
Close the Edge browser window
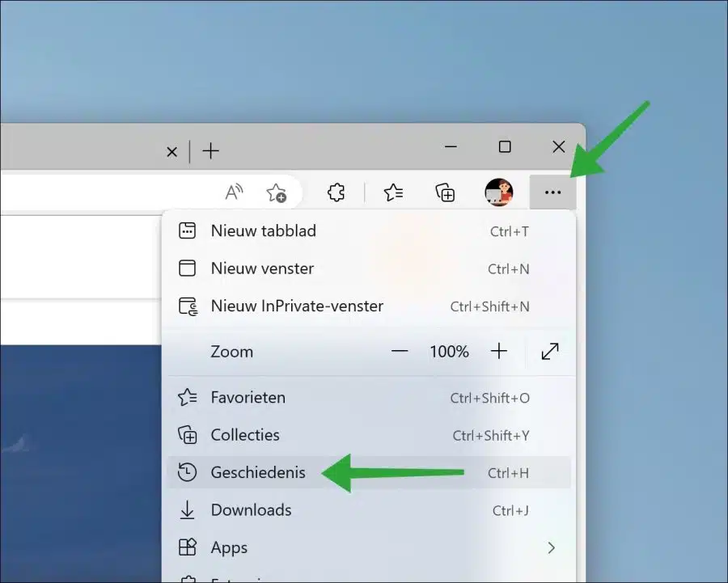tap(558, 146)
